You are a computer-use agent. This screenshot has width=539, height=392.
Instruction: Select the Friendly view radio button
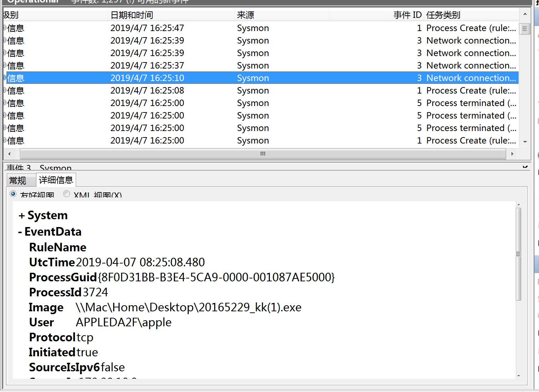click(x=13, y=194)
